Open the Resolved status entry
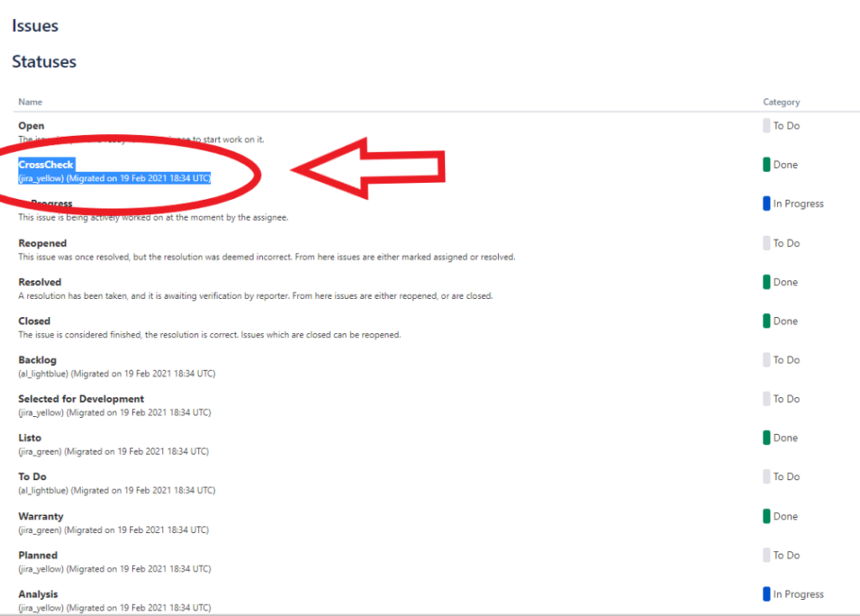 (39, 282)
